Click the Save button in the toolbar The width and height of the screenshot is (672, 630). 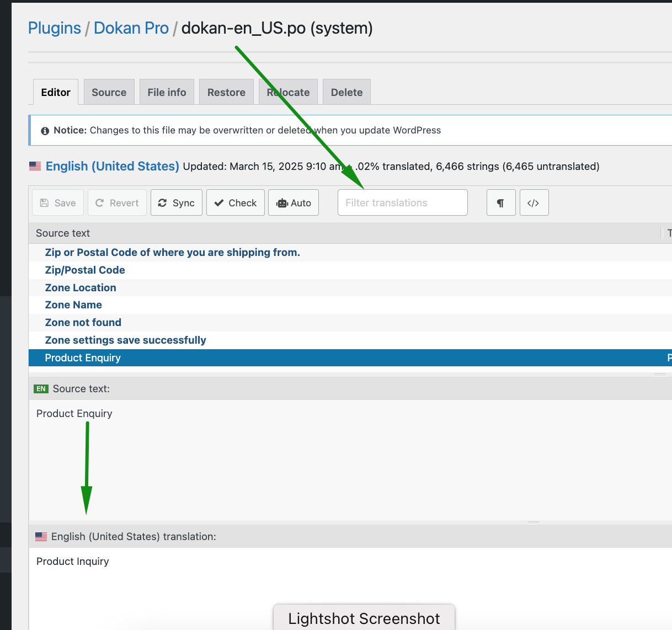tap(58, 202)
